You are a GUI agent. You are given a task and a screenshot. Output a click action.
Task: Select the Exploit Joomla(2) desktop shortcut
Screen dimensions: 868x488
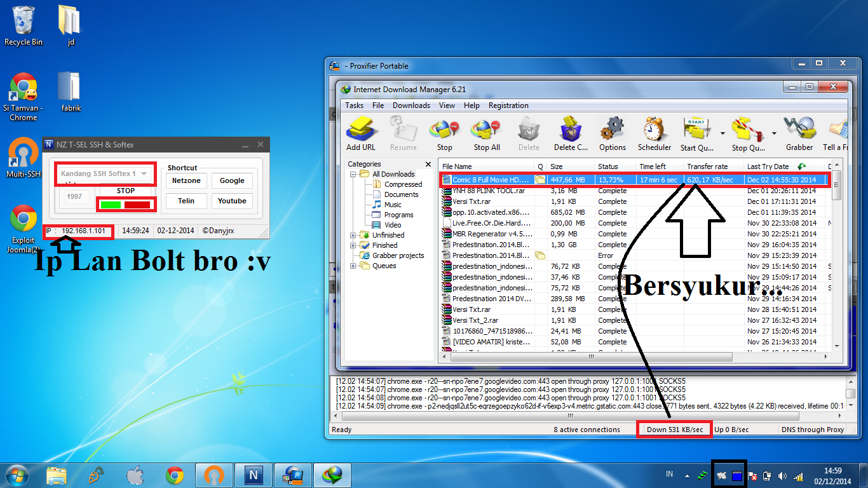tap(24, 228)
